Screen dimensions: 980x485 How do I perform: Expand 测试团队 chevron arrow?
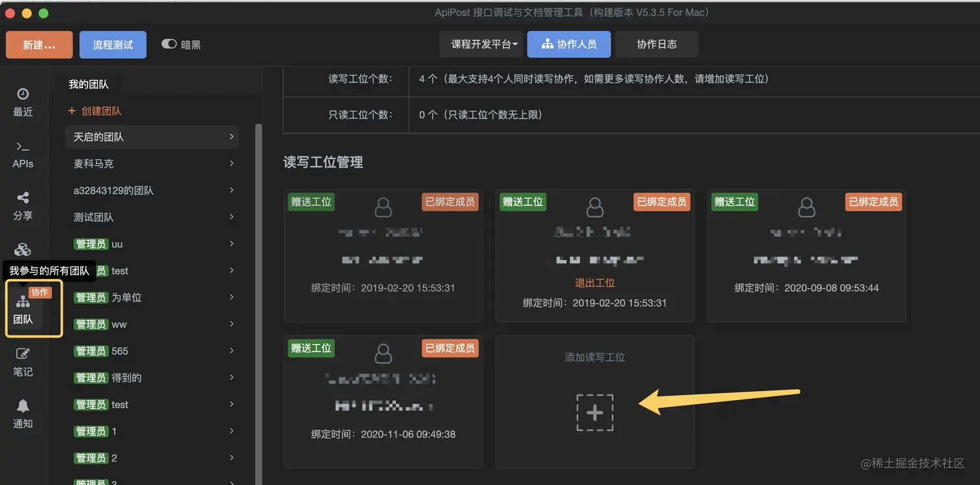pyautogui.click(x=231, y=216)
